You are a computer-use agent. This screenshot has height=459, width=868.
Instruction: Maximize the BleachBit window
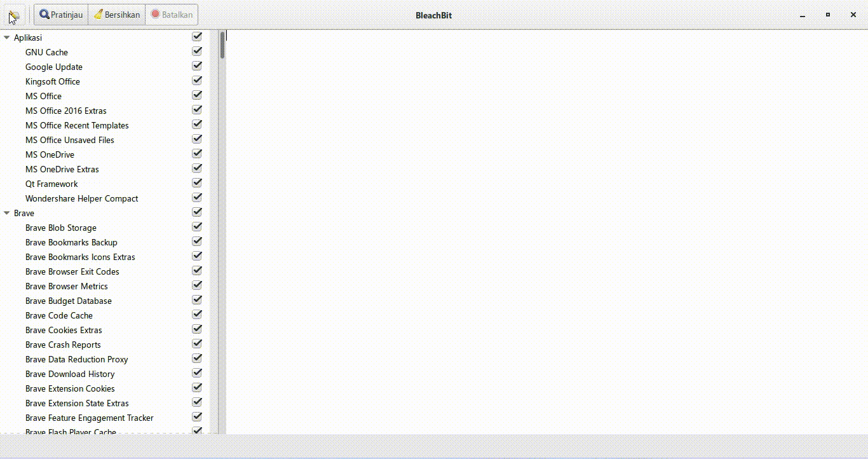[828, 15]
